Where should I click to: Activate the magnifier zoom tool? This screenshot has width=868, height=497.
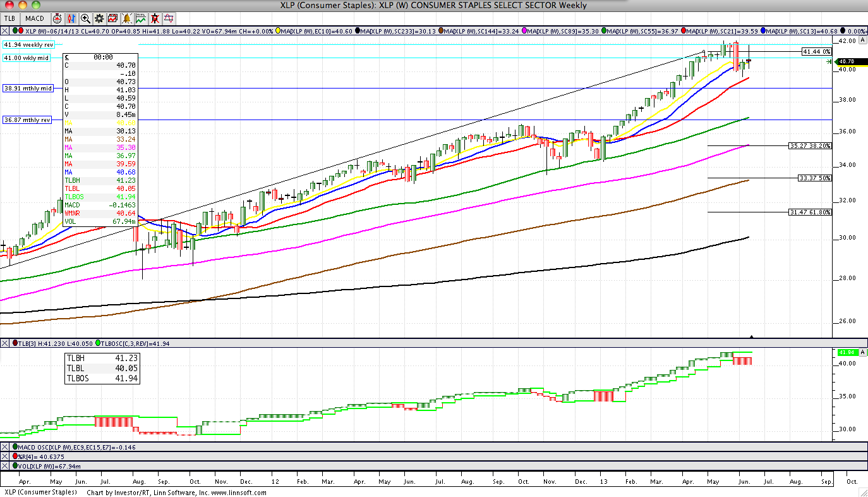click(85, 18)
